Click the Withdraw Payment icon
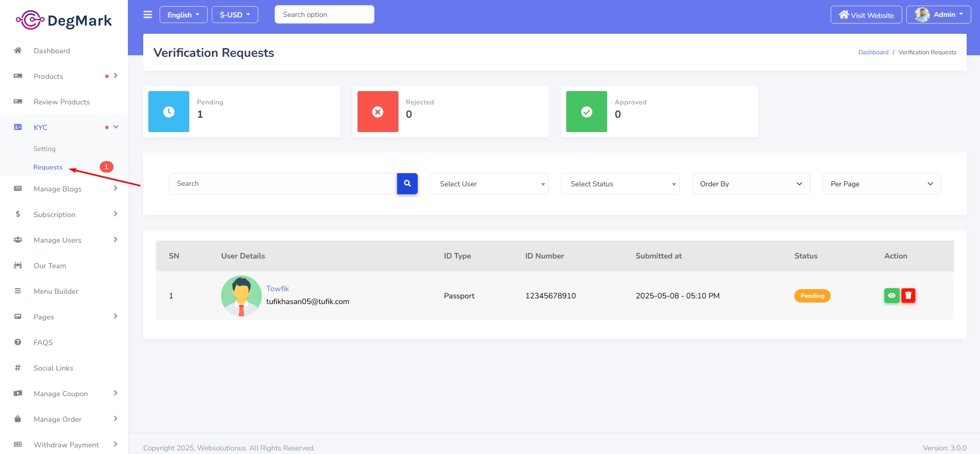Screen dimensions: 980x454 [x=18, y=444]
